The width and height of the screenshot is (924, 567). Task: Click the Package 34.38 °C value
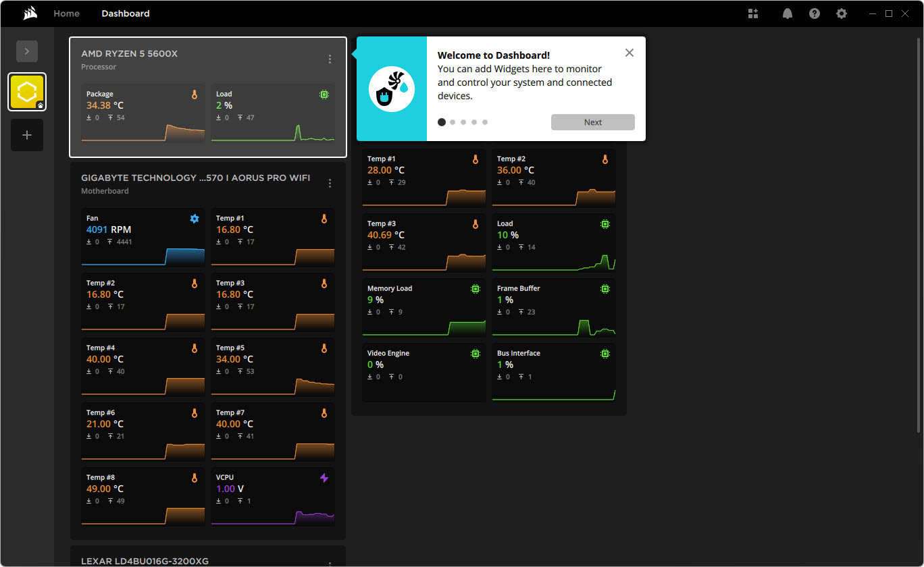pyautogui.click(x=105, y=105)
